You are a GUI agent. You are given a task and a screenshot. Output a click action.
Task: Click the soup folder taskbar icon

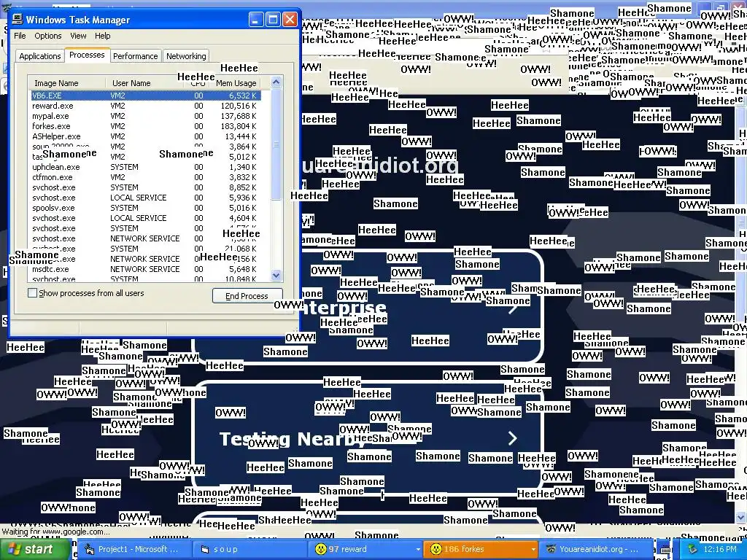(205, 550)
